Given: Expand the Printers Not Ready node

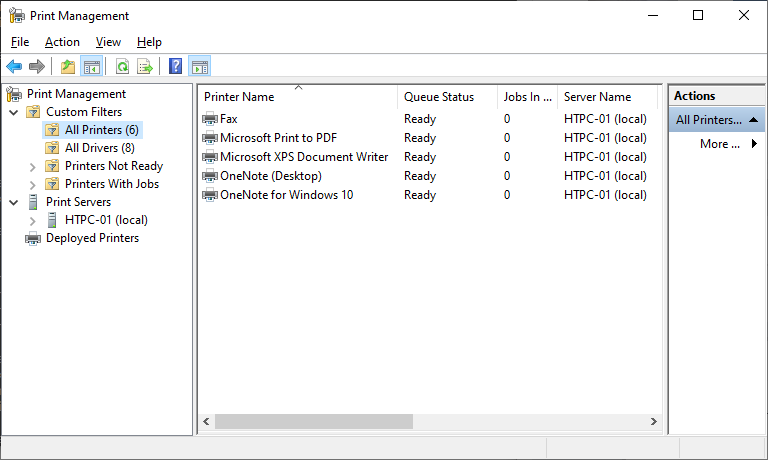Looking at the screenshot, I should (32, 167).
